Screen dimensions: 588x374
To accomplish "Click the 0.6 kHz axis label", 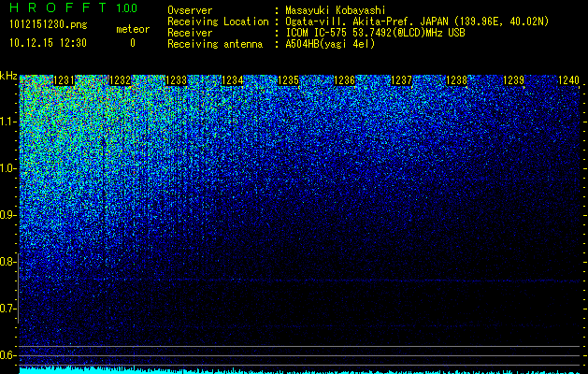I will [7, 355].
